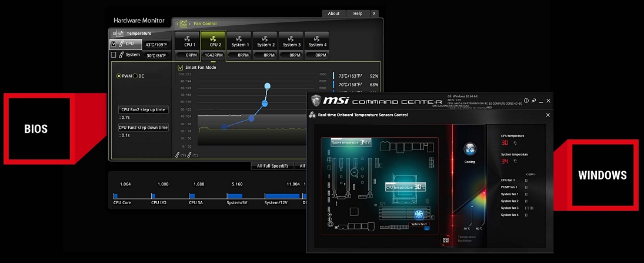This screenshot has width=644, height=263.
Task: Click the System/5V voltage bar
Action: 235,196
